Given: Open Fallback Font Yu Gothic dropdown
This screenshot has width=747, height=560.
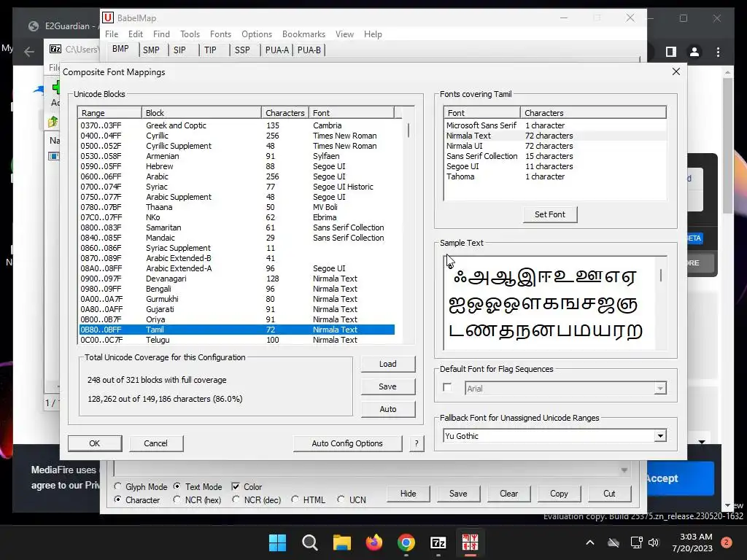Looking at the screenshot, I should coord(659,436).
